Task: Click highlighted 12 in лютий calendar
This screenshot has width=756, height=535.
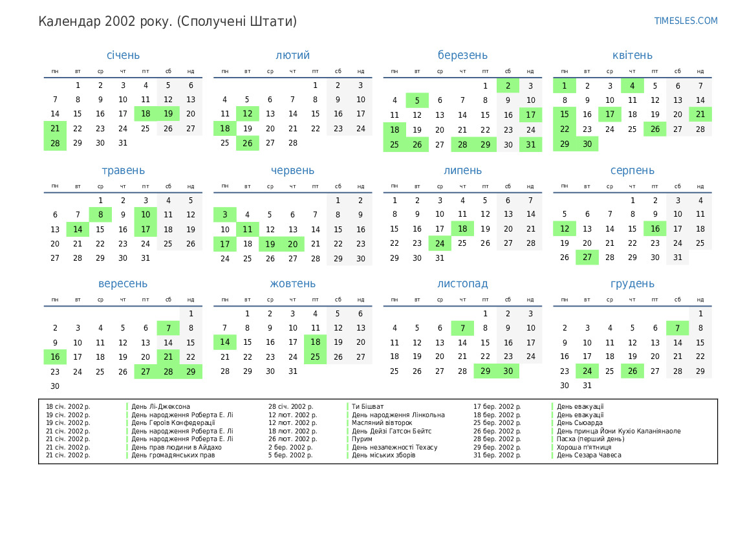Action: pyautogui.click(x=247, y=114)
